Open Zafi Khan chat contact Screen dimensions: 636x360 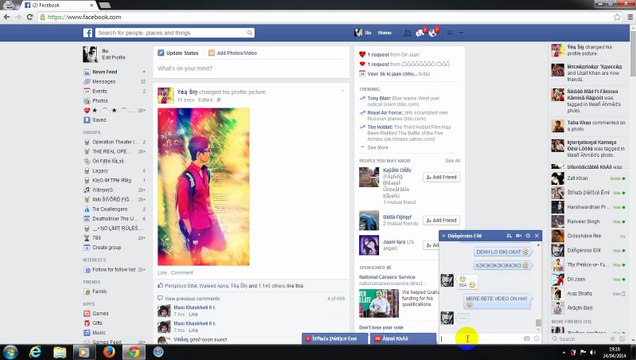click(x=588, y=178)
